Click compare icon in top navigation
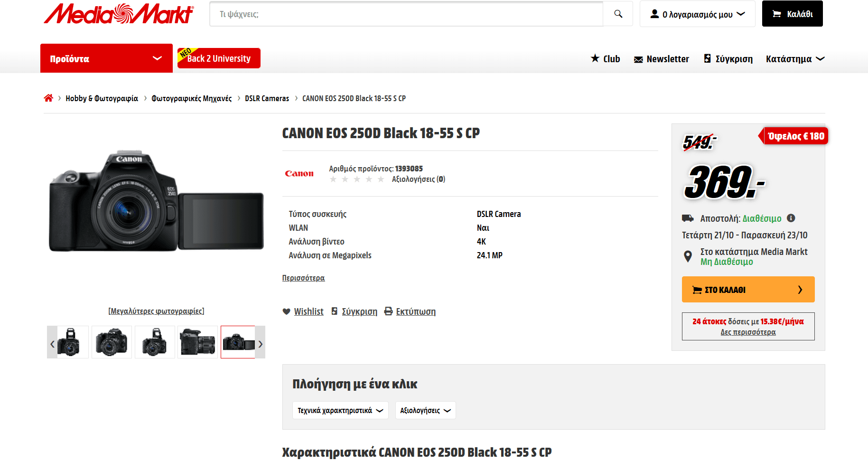Viewport: 868px width, 461px height. [x=707, y=58]
